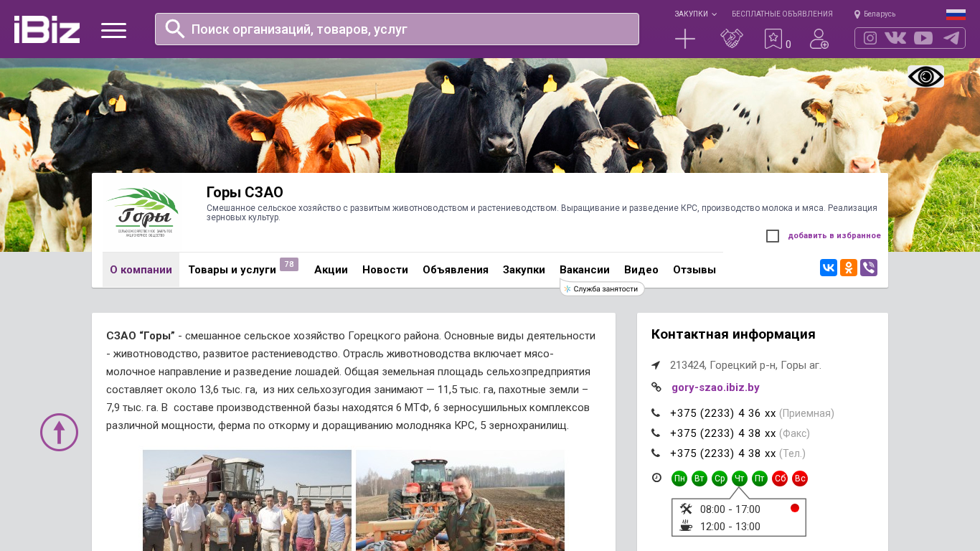Open the Закупки company tab
The image size is (980, 551).
click(x=524, y=270)
